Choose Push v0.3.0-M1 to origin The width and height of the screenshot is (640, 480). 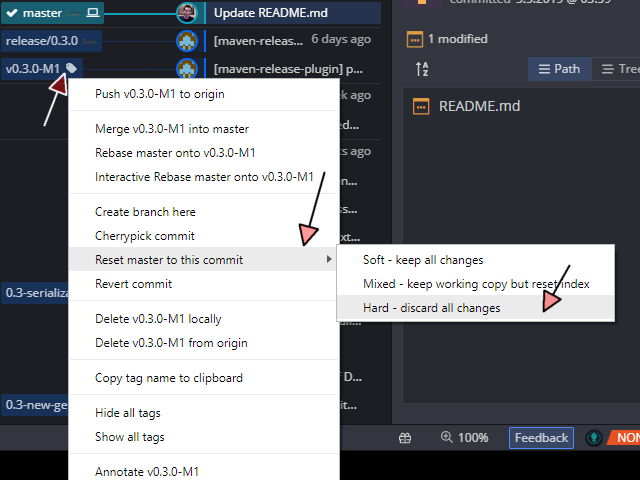pyautogui.click(x=204, y=94)
